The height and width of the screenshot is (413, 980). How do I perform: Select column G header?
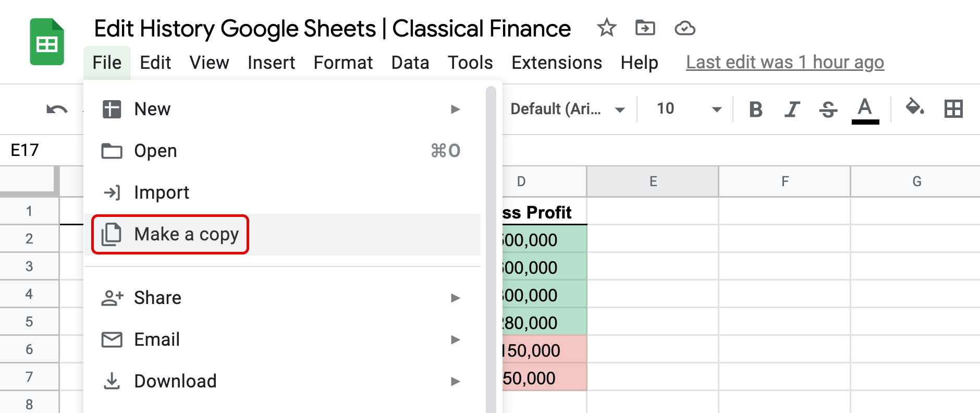[x=916, y=181]
